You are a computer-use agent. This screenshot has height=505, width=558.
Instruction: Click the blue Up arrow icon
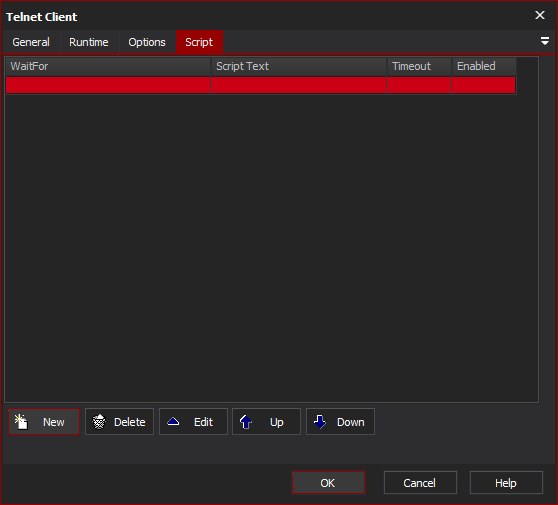pyautogui.click(x=246, y=422)
